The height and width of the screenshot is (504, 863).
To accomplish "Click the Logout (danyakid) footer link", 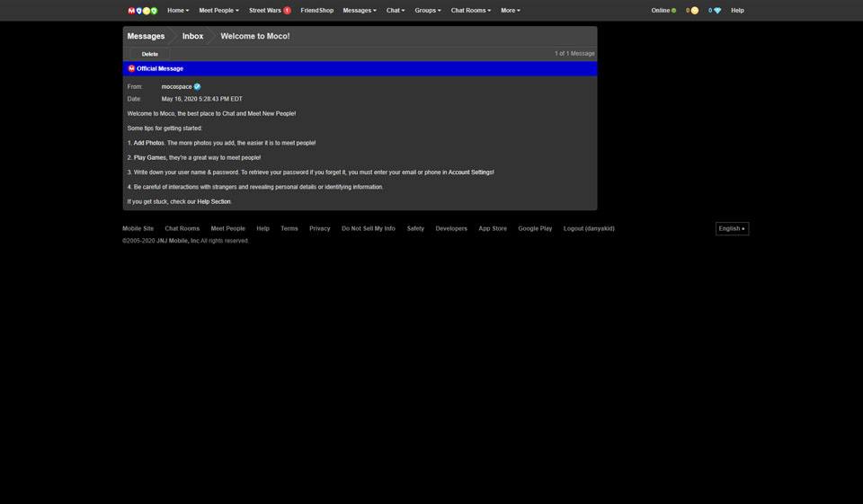I will coord(589,229).
